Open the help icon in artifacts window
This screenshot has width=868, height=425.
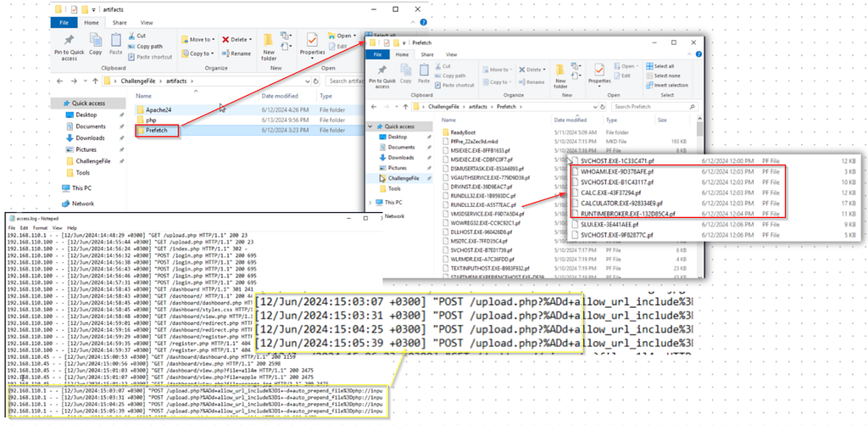tap(423, 23)
